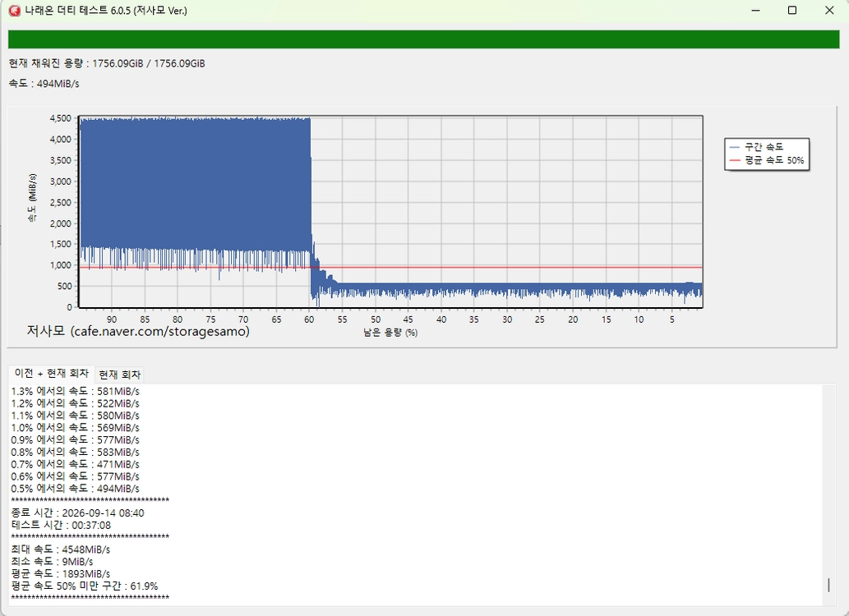Click the log panel scrollbar thumb
This screenshot has width=849, height=616.
point(828,585)
